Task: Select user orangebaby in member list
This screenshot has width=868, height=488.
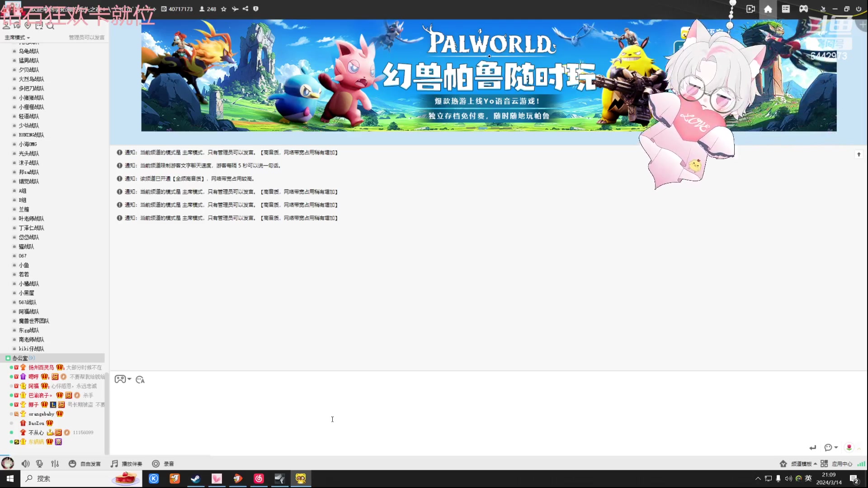Action: 41,414
